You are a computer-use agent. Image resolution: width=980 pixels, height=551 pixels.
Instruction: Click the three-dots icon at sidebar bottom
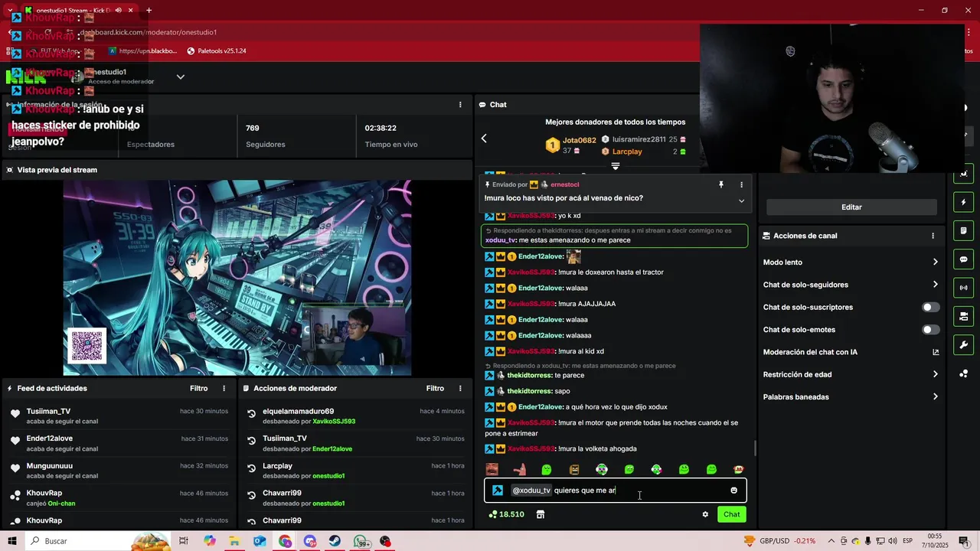(x=964, y=373)
